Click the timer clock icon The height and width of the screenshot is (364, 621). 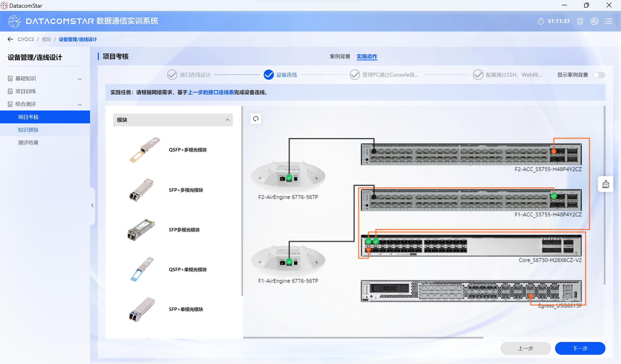(541, 21)
